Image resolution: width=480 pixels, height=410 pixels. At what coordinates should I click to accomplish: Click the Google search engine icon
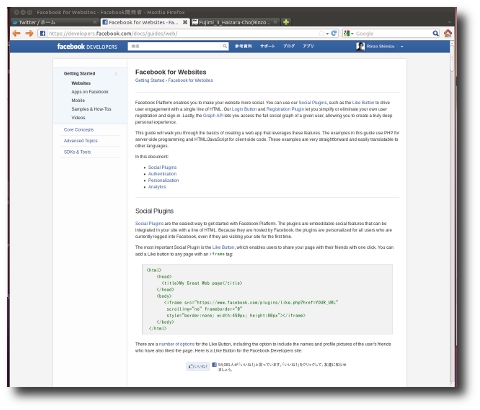[x=347, y=33]
